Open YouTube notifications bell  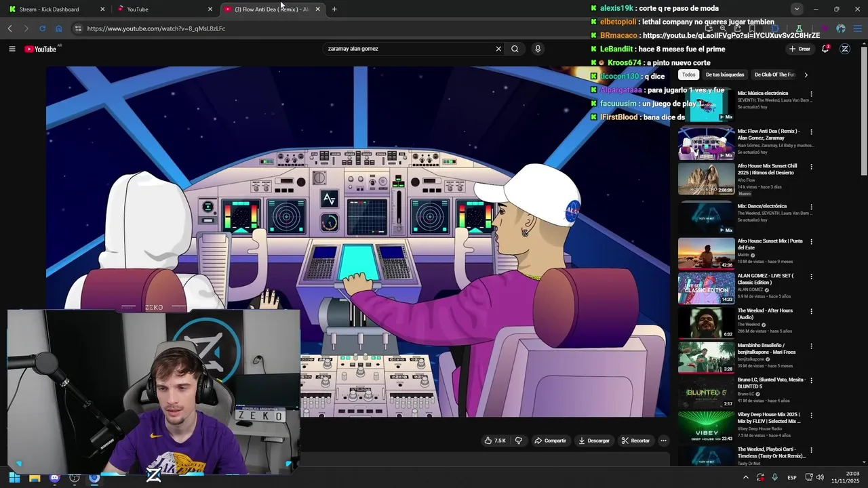(x=825, y=49)
